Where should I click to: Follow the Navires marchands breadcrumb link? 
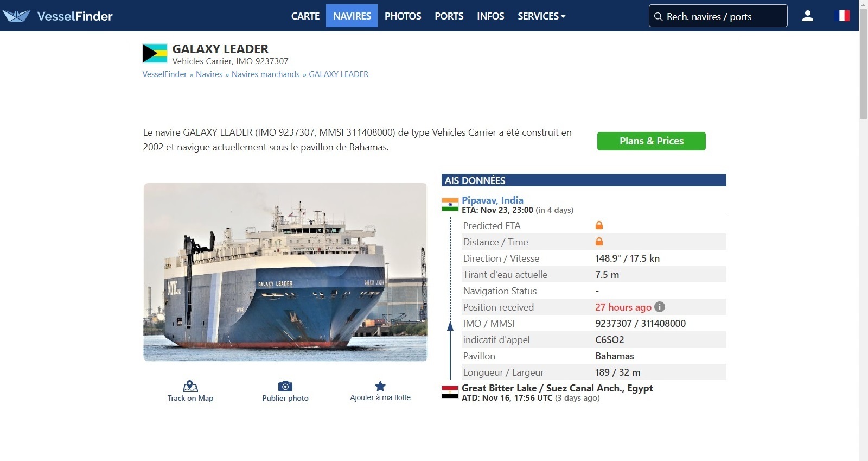[x=266, y=74]
